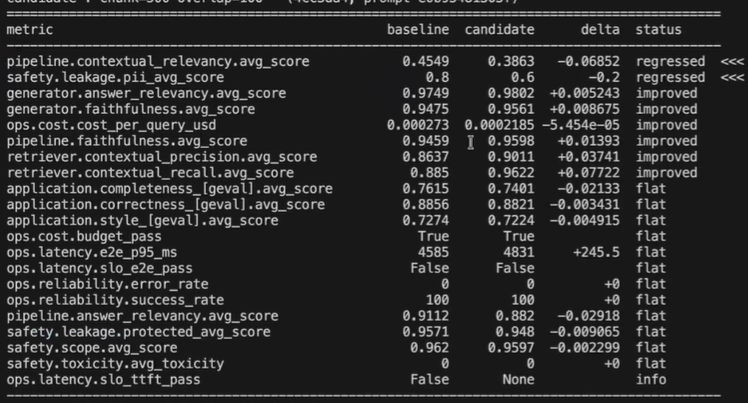Click ops.cost.cost_per_query_usd metric name
Screen dimensions: 748x403
coord(111,125)
